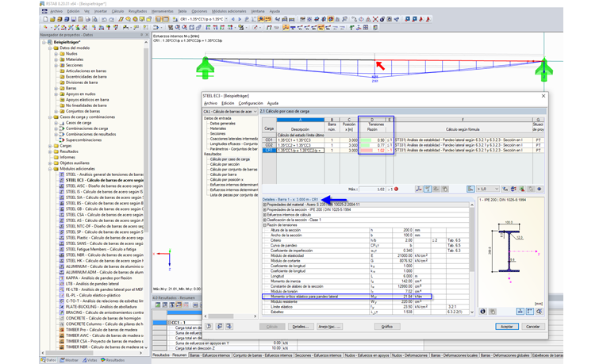The width and height of the screenshot is (603, 364).
Task: Click the info icon below the cross-section preview
Action: tap(484, 312)
